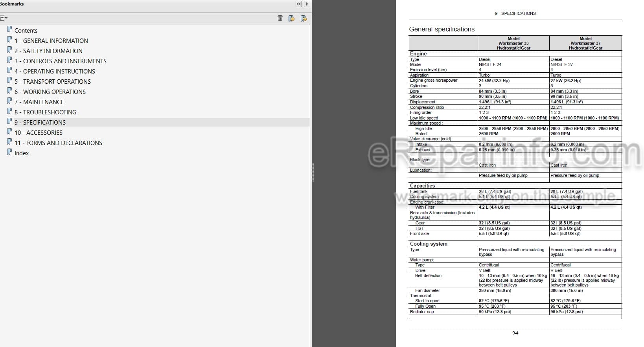Click the Fan diameter row label
Image resolution: width=644 pixels, height=347 pixels.
pyautogui.click(x=427, y=290)
